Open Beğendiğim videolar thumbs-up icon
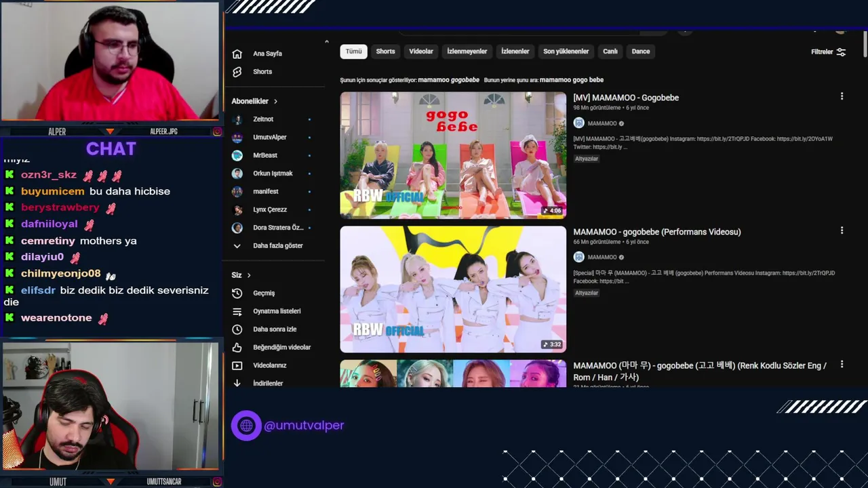Viewport: 868px width, 488px height. (237, 348)
